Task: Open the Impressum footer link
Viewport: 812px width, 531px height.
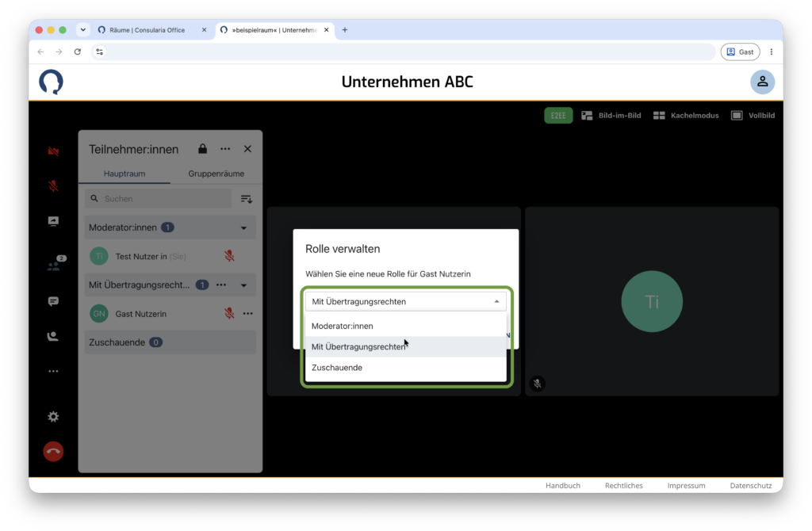Action: 686,486
